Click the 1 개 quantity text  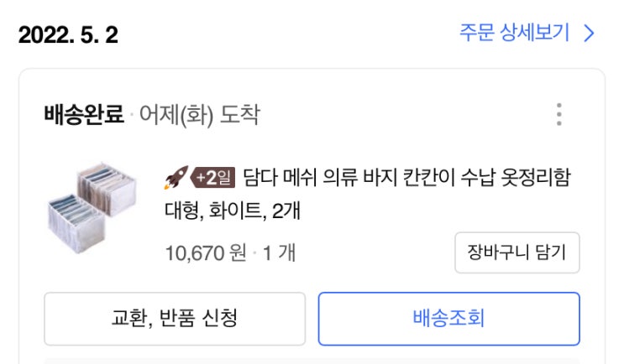pos(276,252)
